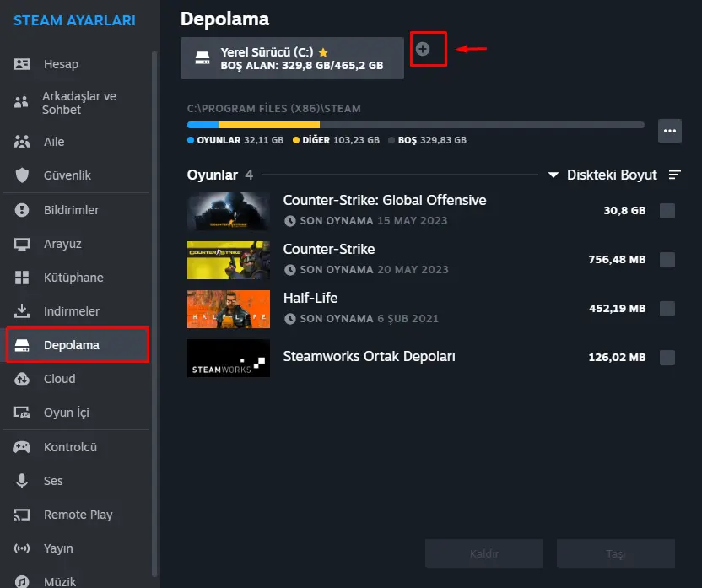Click the Güvenlik shield icon
This screenshot has width=702, height=588.
[x=22, y=175]
